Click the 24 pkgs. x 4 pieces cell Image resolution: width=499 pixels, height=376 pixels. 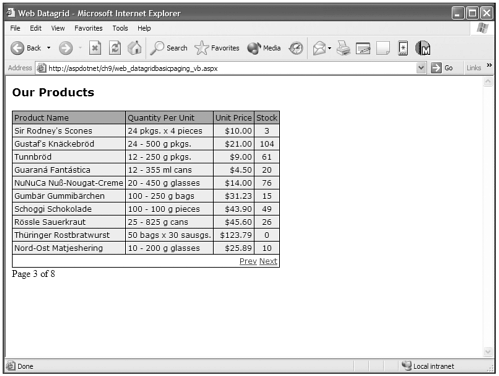170,131
